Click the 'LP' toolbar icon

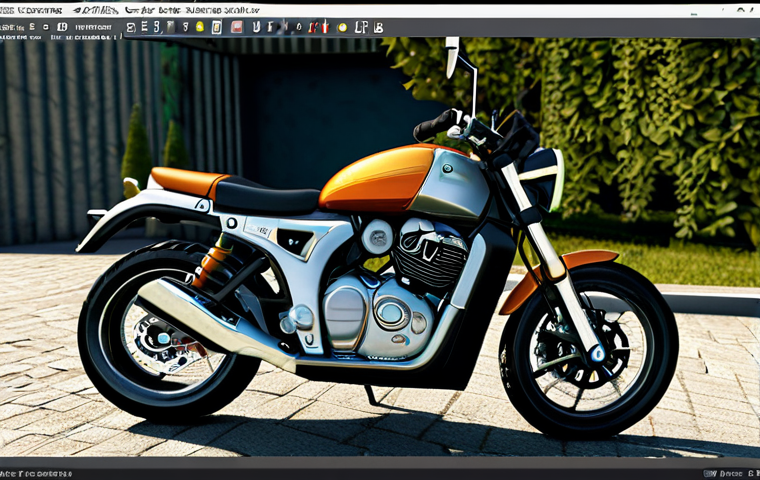pyautogui.click(x=362, y=27)
